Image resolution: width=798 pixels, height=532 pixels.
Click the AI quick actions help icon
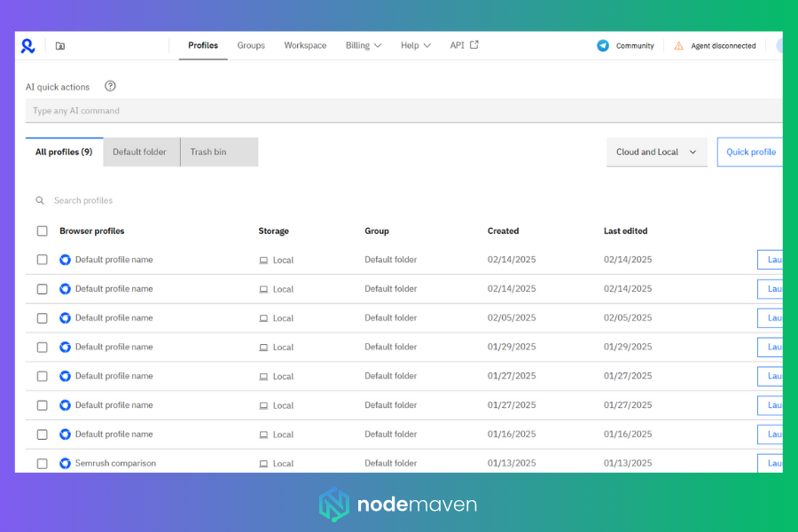110,86
